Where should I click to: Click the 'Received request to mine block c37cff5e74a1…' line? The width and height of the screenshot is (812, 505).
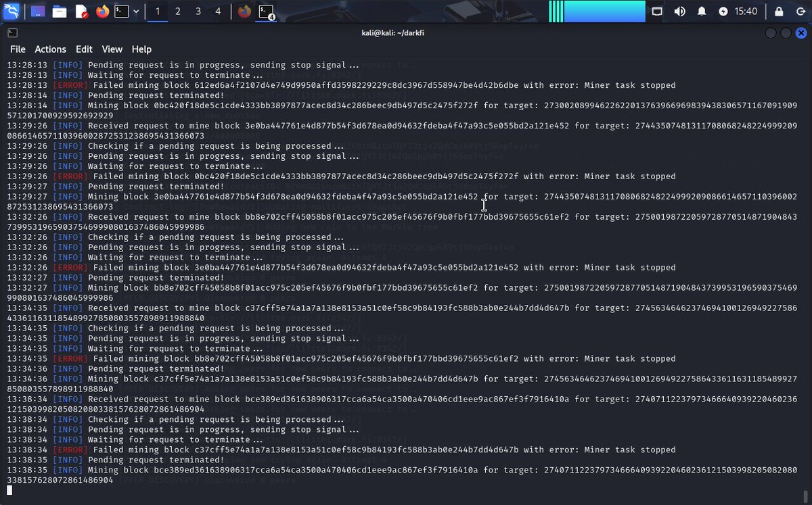point(403,313)
